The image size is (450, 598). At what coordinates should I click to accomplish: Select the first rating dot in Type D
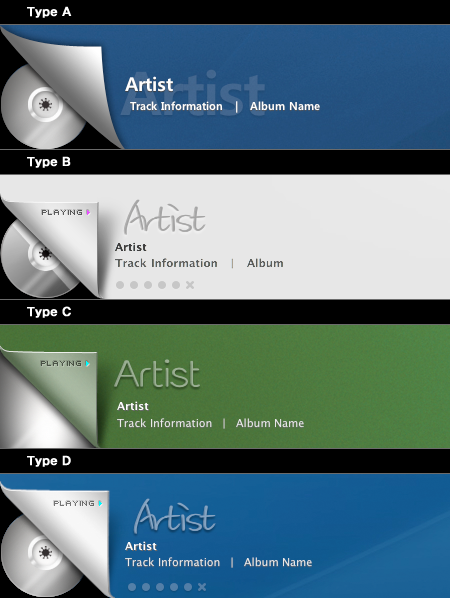[x=132, y=587]
